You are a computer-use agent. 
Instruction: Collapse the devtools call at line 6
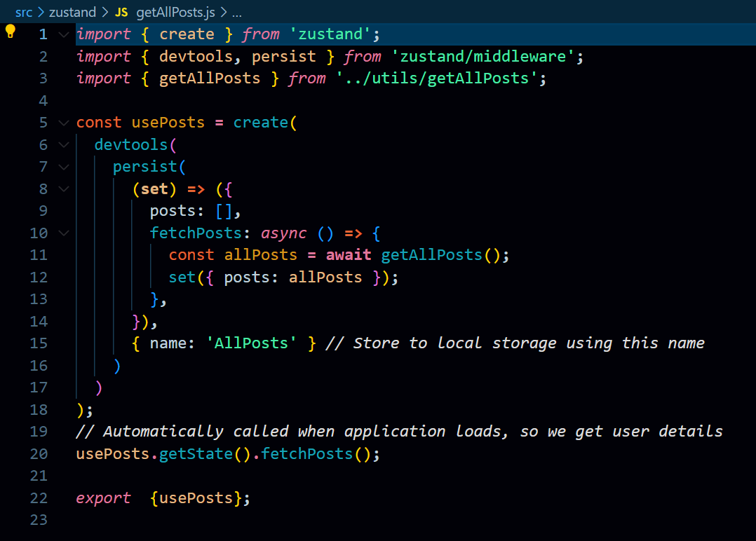point(63,145)
